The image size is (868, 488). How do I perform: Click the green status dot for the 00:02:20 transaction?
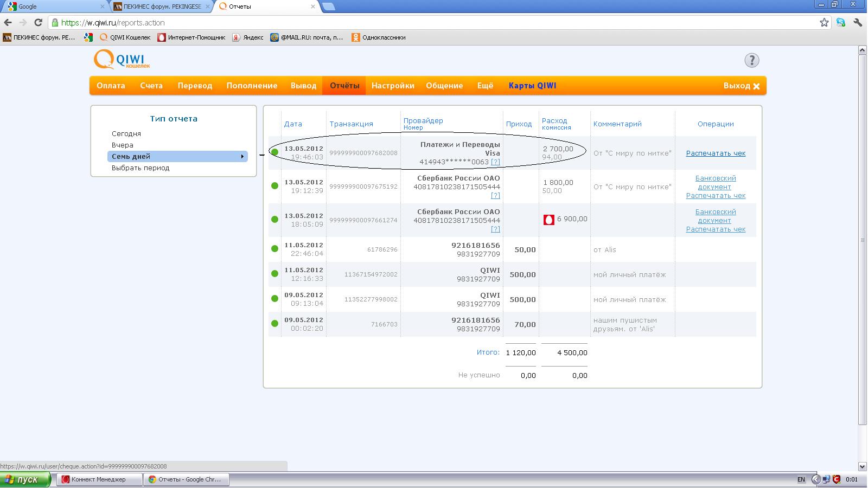pos(275,324)
